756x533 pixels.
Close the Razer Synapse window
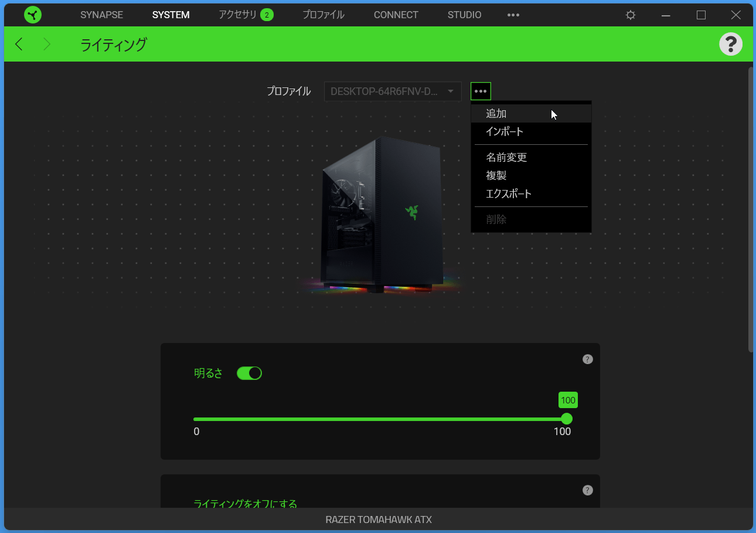click(x=736, y=15)
